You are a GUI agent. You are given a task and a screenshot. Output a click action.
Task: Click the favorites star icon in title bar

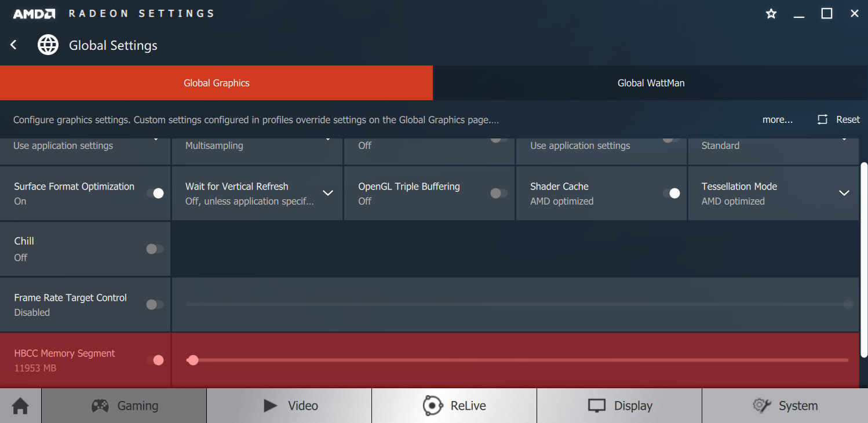click(x=771, y=13)
